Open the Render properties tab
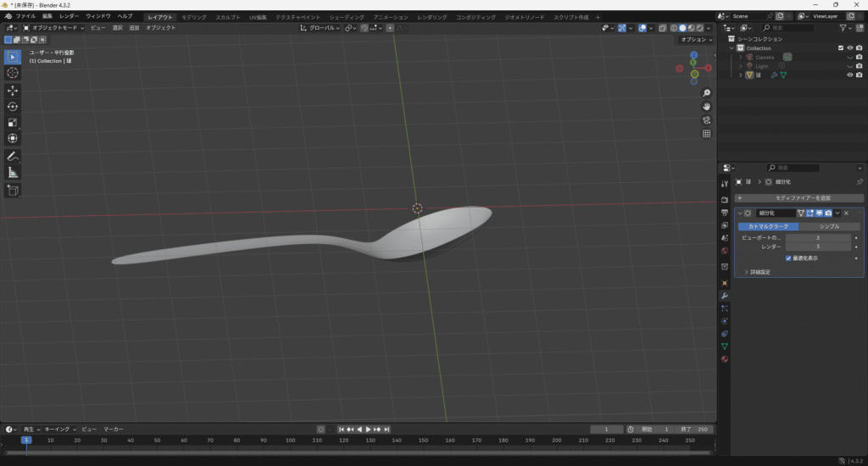The image size is (868, 466). click(x=725, y=199)
